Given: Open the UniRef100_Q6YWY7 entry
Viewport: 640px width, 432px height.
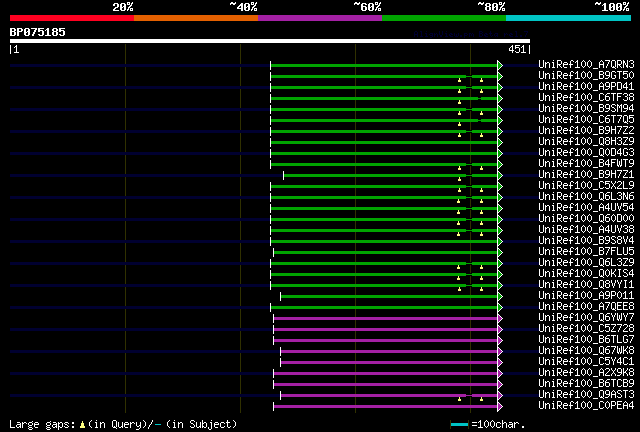Looking at the screenshot, I should coord(586,318).
